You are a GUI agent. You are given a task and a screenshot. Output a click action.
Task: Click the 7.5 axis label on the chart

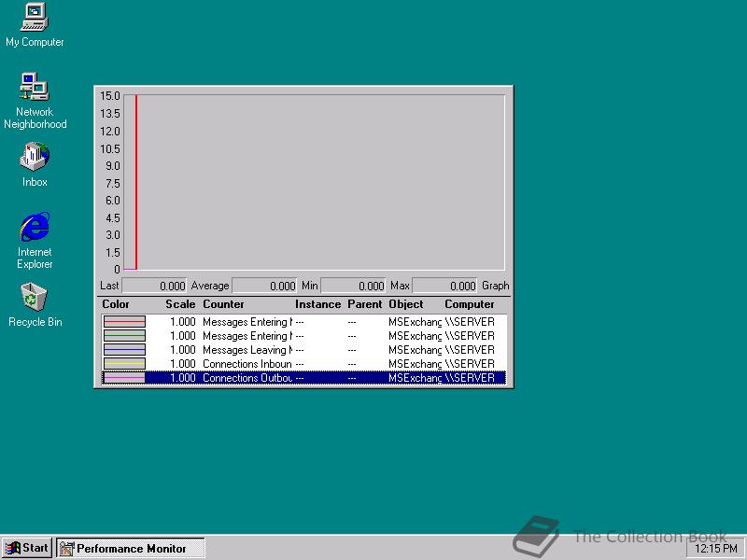112,184
